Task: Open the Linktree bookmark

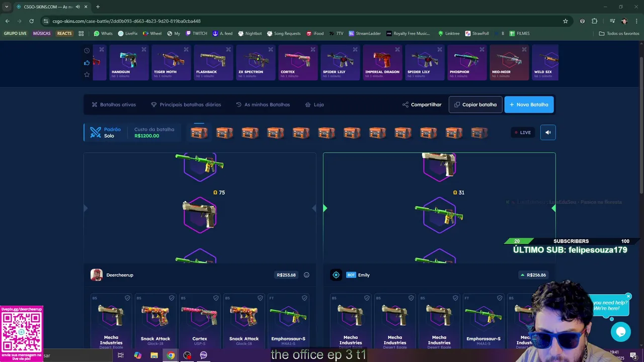Action: (x=448, y=33)
